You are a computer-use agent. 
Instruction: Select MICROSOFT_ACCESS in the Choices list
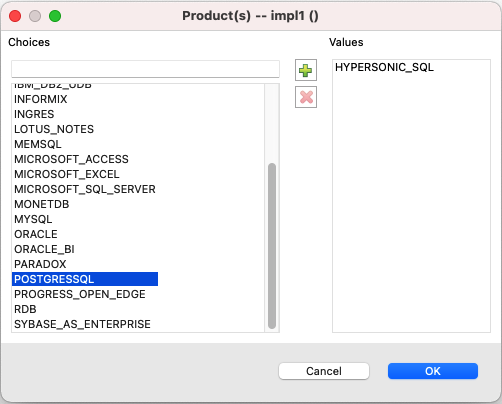click(71, 159)
